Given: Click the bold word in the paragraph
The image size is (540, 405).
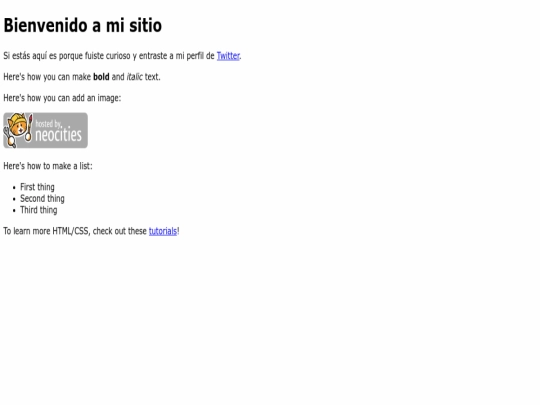Looking at the screenshot, I should (101, 77).
